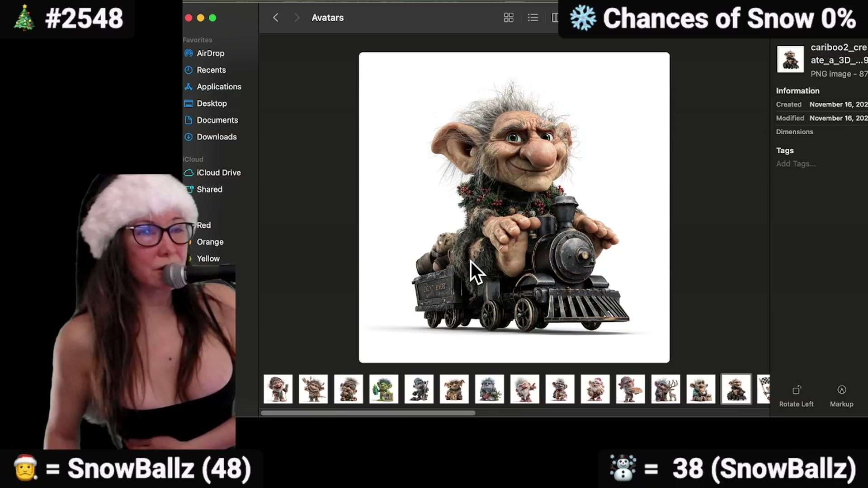Filter by Red tag in sidebar
The image size is (868, 488).
(x=203, y=225)
